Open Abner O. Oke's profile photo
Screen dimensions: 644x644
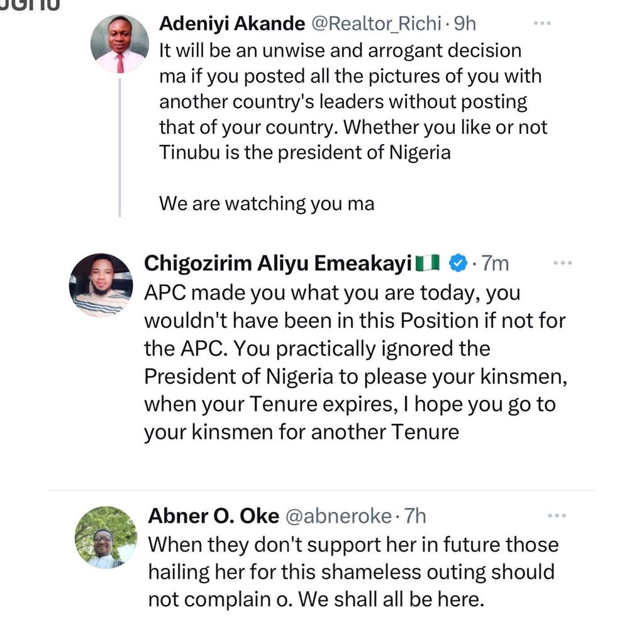(x=106, y=538)
